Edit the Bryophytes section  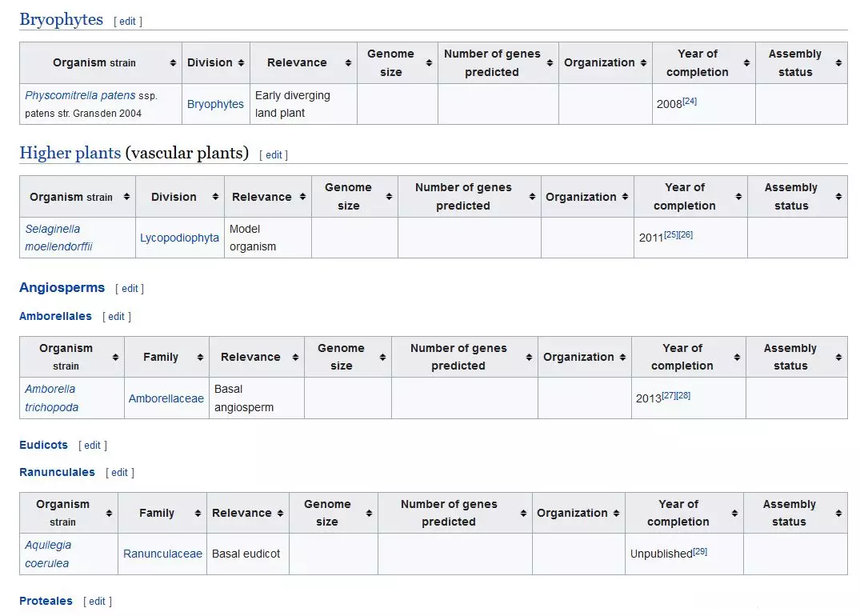128,22
